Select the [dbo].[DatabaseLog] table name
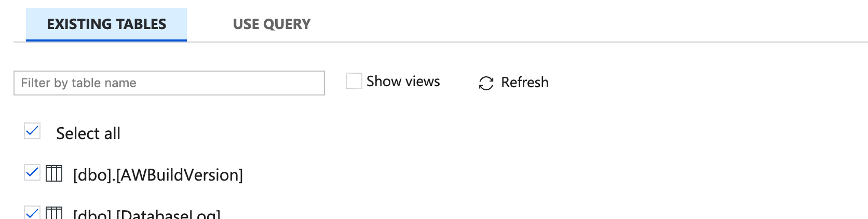The width and height of the screenshot is (868, 219). tap(147, 214)
